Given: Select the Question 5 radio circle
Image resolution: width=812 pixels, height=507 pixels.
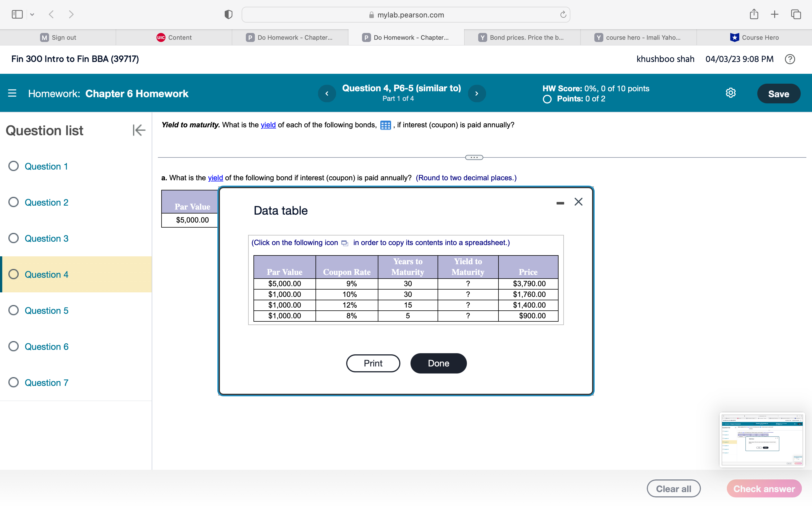Looking at the screenshot, I should click(14, 310).
